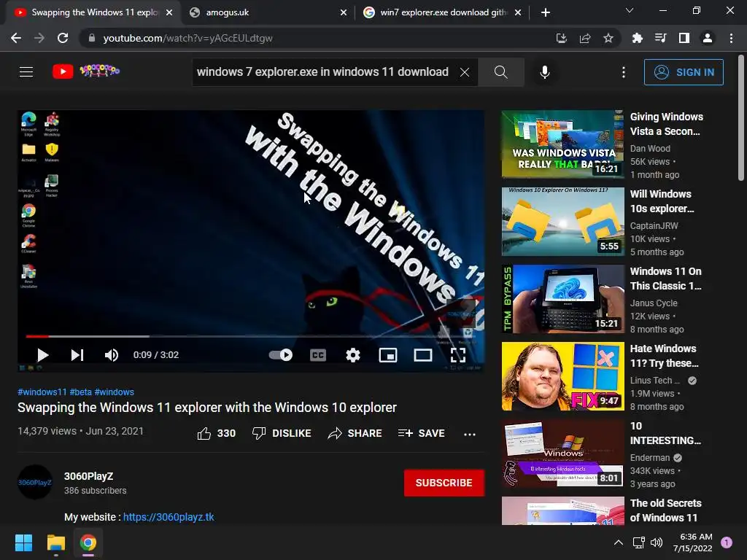Open the 3060PlayZ channel name link
The width and height of the screenshot is (747, 560).
[x=88, y=476]
